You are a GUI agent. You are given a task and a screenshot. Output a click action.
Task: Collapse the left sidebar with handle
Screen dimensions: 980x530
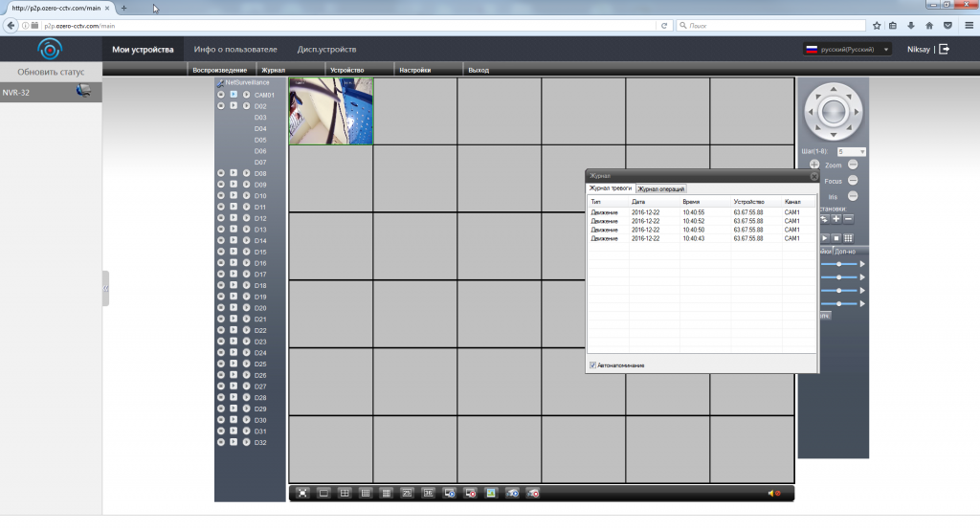[x=105, y=288]
